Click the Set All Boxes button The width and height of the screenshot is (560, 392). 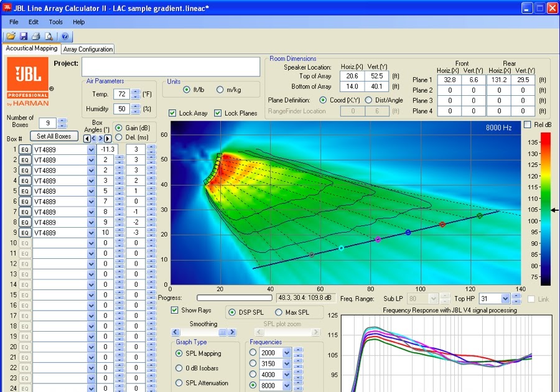tap(54, 136)
